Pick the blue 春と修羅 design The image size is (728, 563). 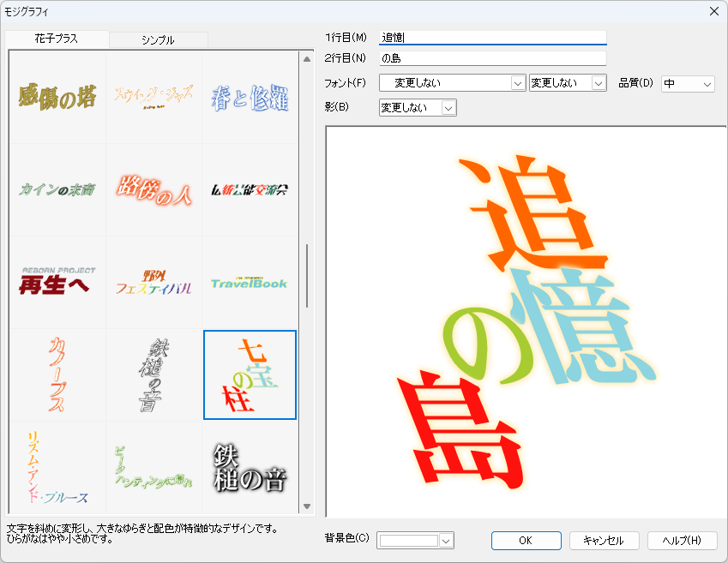coord(250,98)
